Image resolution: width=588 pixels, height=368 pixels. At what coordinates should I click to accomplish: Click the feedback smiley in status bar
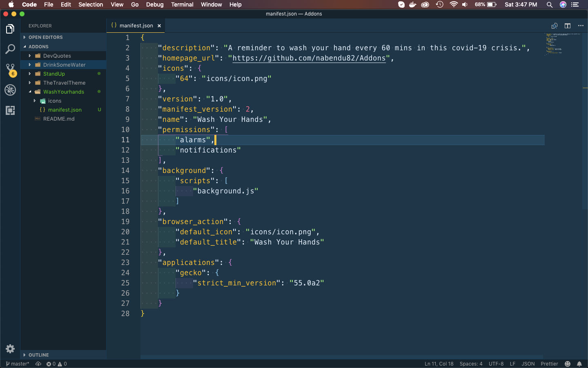[568, 364]
